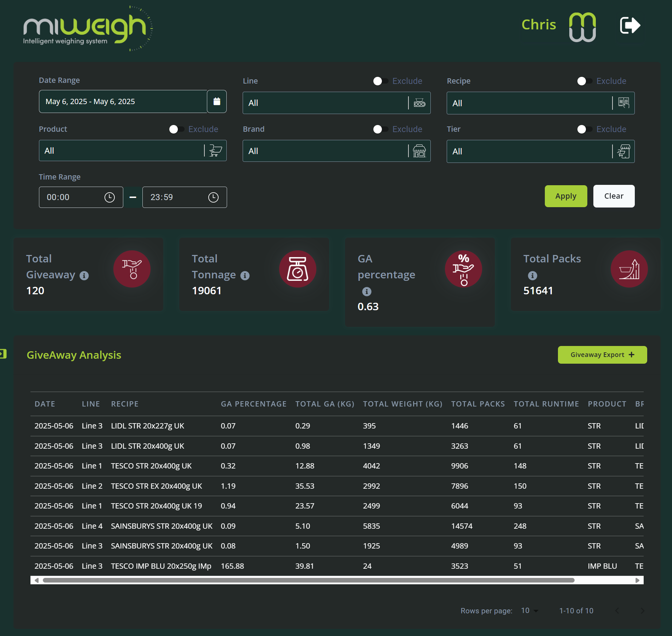Click the Total Giveaway info icon
672x636 pixels.
pos(84,276)
